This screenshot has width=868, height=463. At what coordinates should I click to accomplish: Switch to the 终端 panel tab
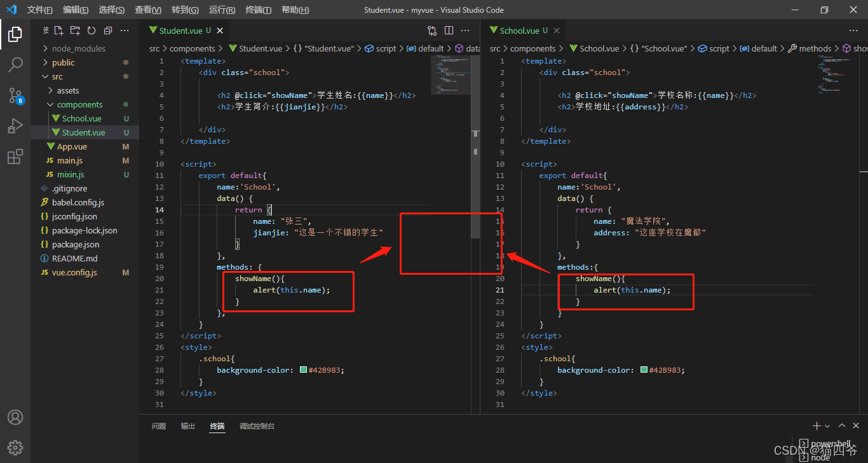click(217, 426)
